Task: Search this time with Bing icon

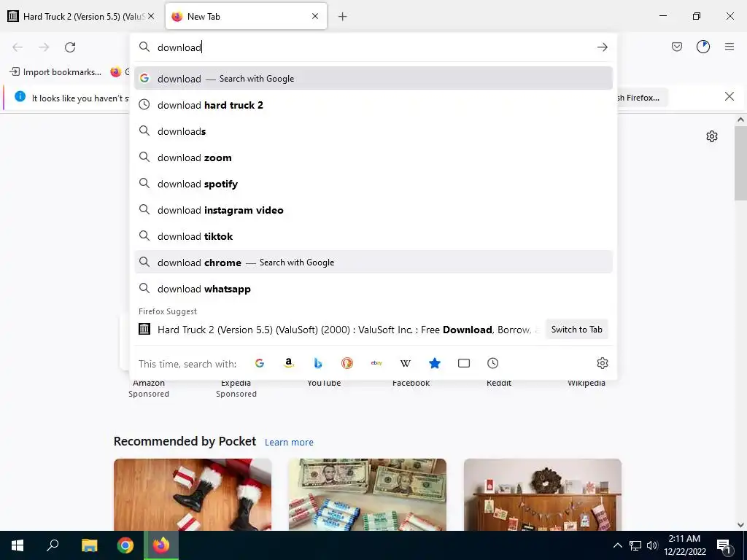Action: [x=318, y=363]
